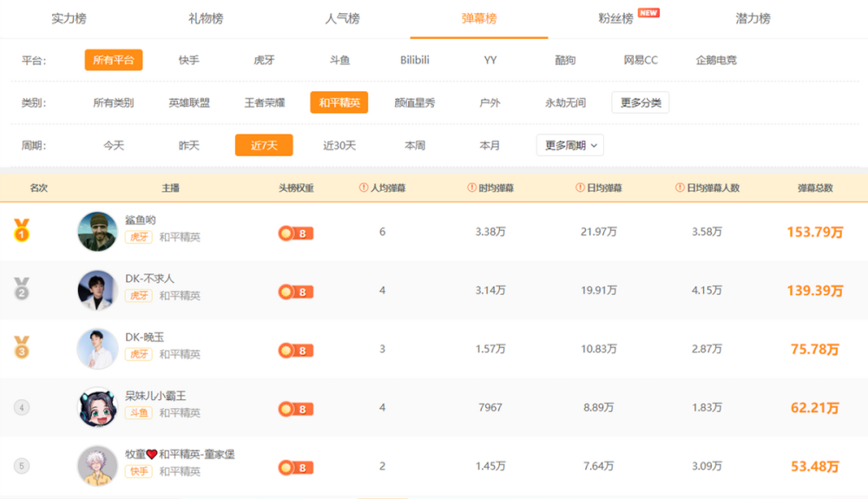Click the 快手 tag under 牧童
This screenshot has width=868, height=499.
[x=138, y=471]
